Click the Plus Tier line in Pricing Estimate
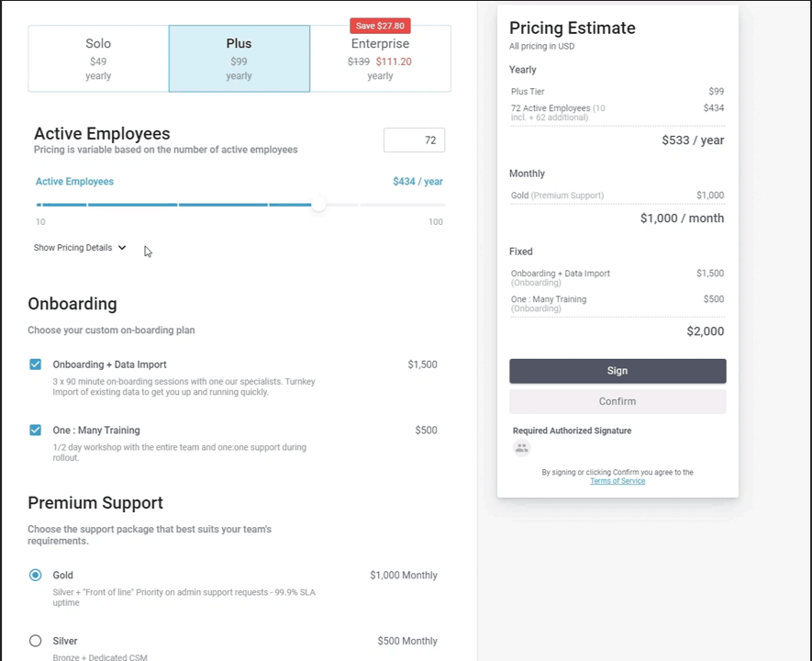 tap(529, 91)
